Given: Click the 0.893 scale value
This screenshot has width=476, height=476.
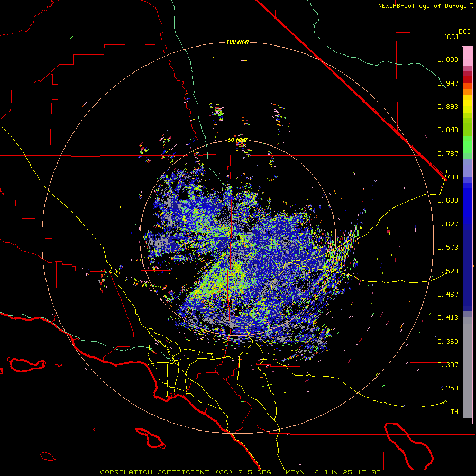Looking at the screenshot, I should (x=448, y=106).
